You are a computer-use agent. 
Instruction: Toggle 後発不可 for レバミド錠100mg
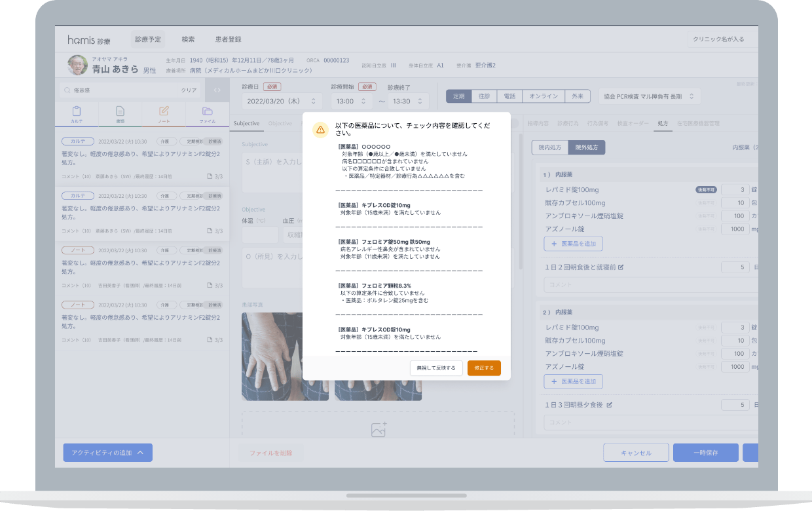[705, 190]
